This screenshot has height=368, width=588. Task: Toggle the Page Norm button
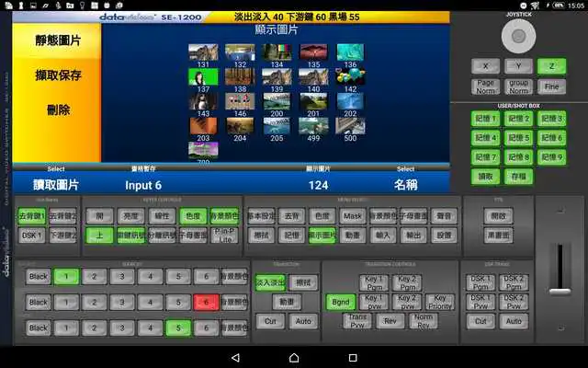click(x=486, y=86)
